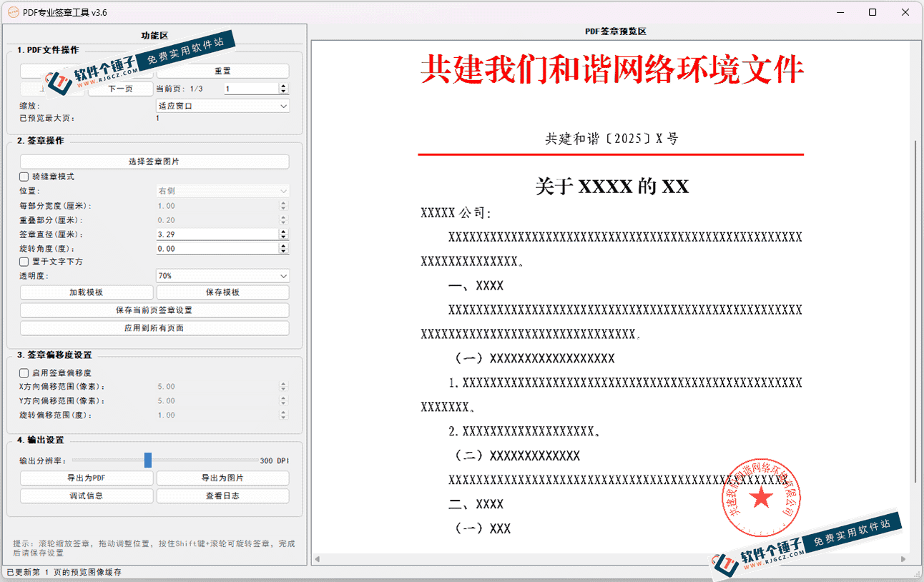
Task: Click the app icon in the title bar
Action: click(x=12, y=12)
